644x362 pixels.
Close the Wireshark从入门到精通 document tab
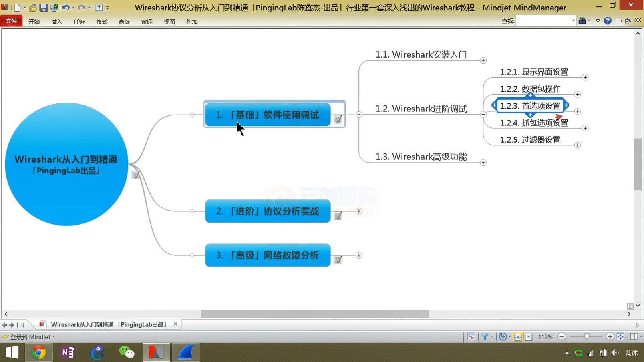coord(175,324)
